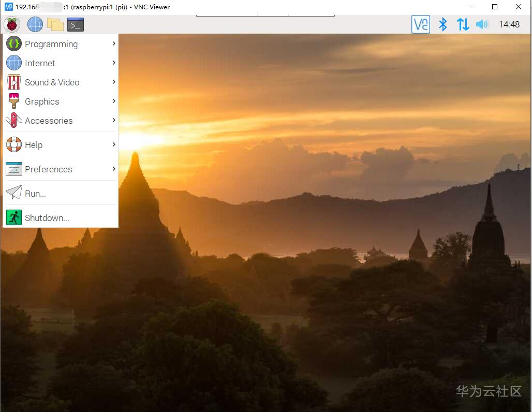Open the Help submenu
The height and width of the screenshot is (412, 532).
pyautogui.click(x=61, y=144)
